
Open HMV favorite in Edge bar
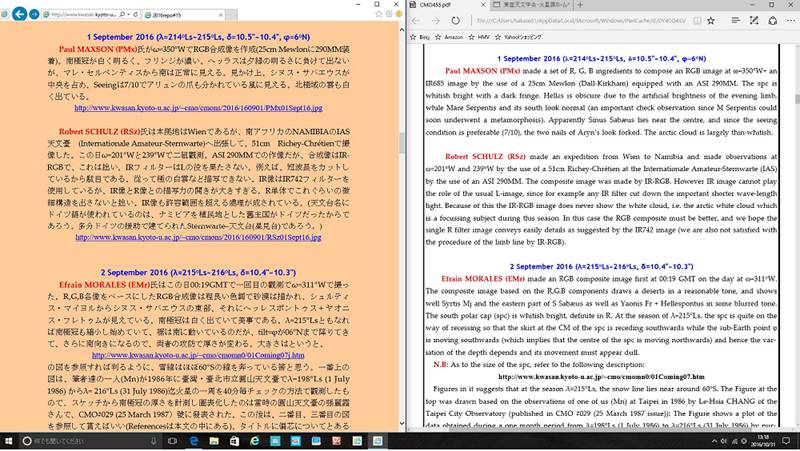click(x=479, y=37)
